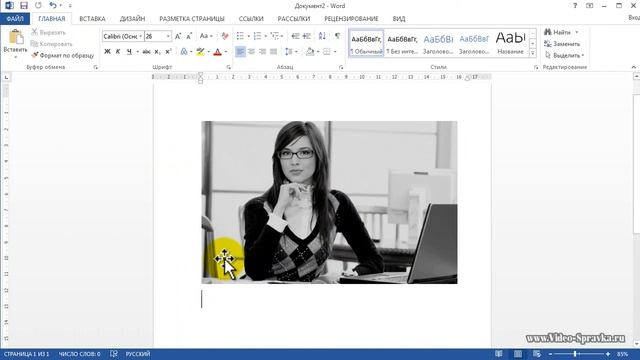This screenshot has width=640, height=360.
Task: Expand the styles gallery more arrow
Action: point(533,53)
